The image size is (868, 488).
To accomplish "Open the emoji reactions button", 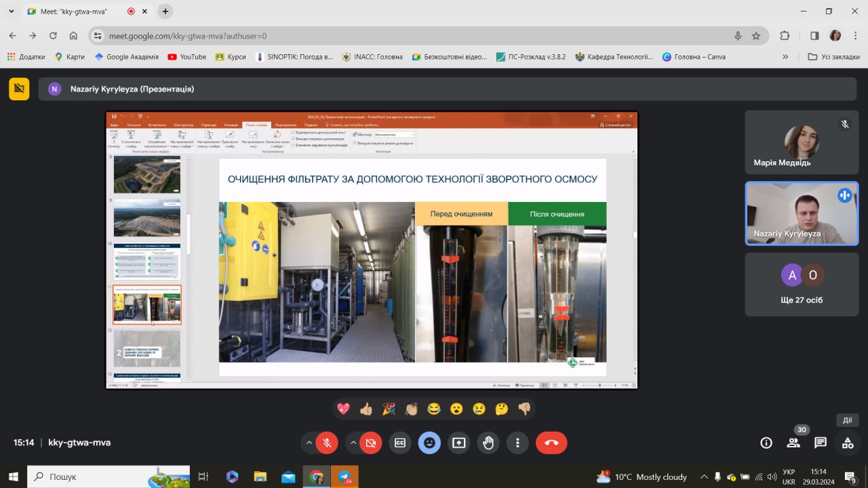I will click(429, 443).
